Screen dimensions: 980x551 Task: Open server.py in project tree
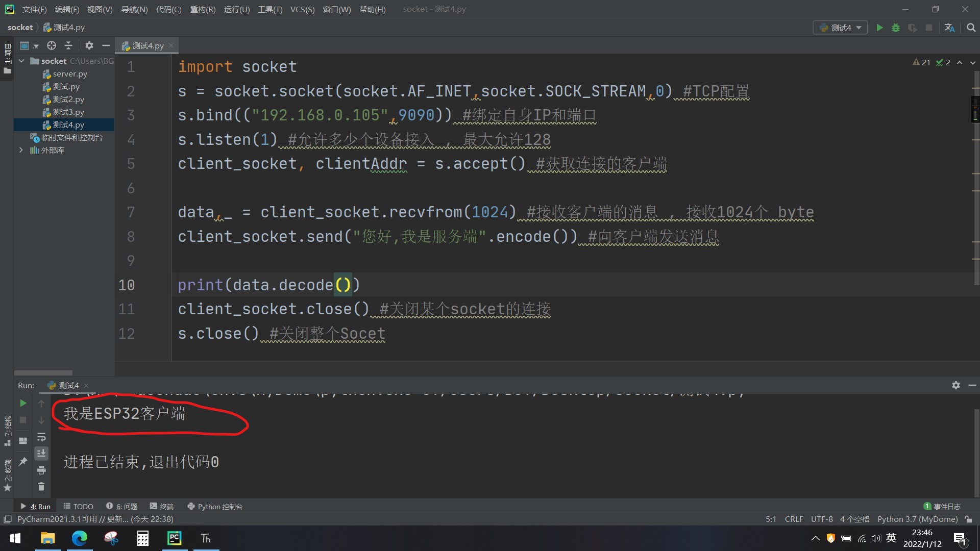tap(70, 73)
